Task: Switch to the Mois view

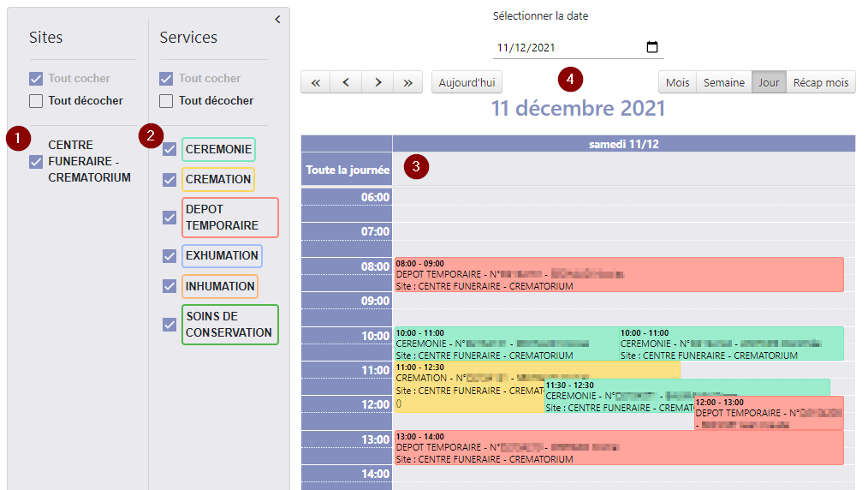Action: (x=678, y=82)
